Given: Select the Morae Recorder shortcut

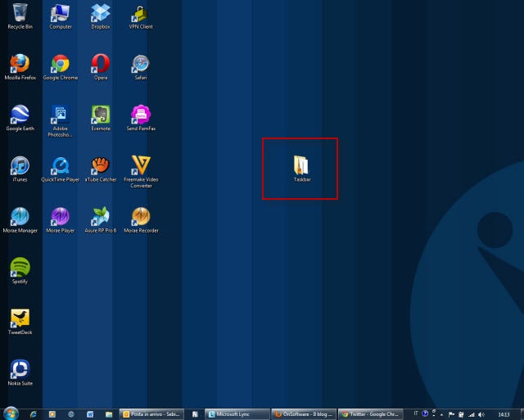Looking at the screenshot, I should [x=141, y=220].
